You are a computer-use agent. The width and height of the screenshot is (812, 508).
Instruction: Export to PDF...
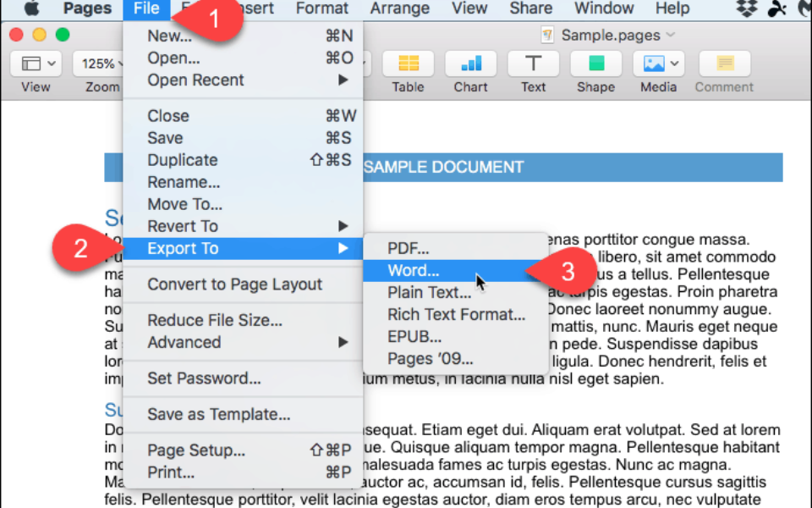[x=455, y=248]
